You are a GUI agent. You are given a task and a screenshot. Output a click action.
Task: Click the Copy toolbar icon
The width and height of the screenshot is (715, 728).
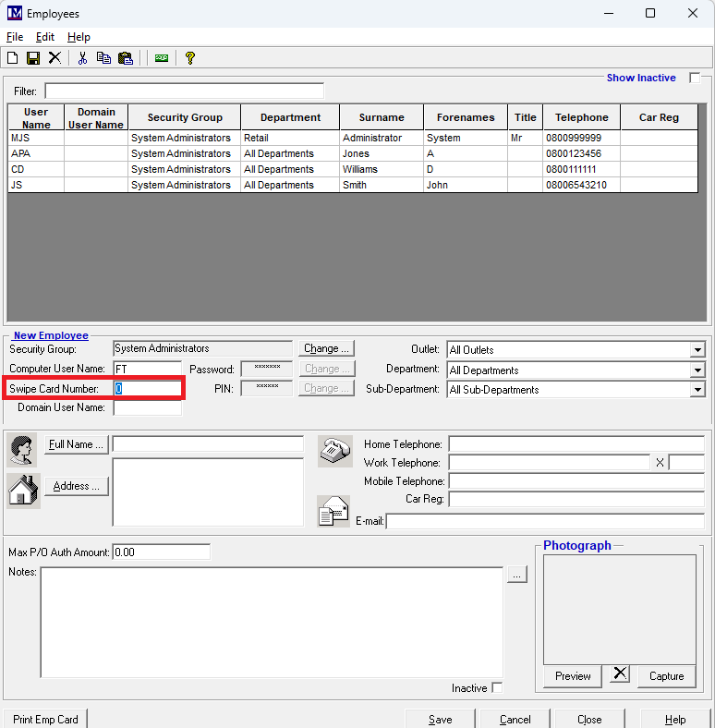click(103, 57)
